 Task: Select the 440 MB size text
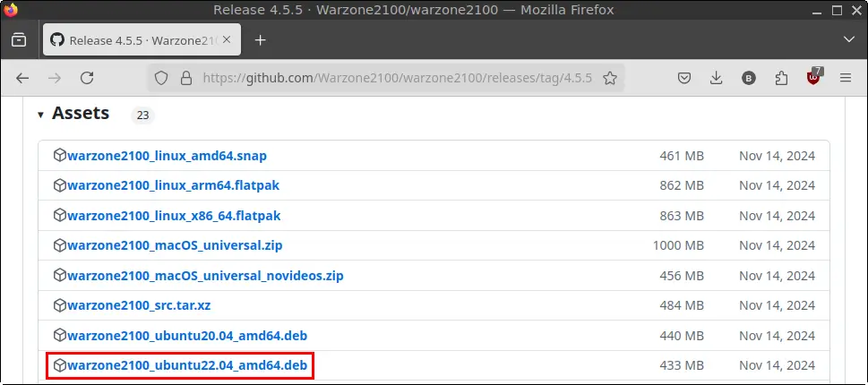682,335
